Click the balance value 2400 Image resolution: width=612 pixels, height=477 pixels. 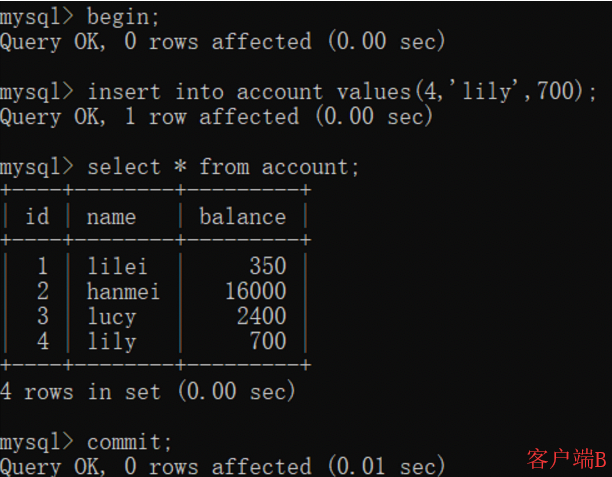(x=262, y=316)
